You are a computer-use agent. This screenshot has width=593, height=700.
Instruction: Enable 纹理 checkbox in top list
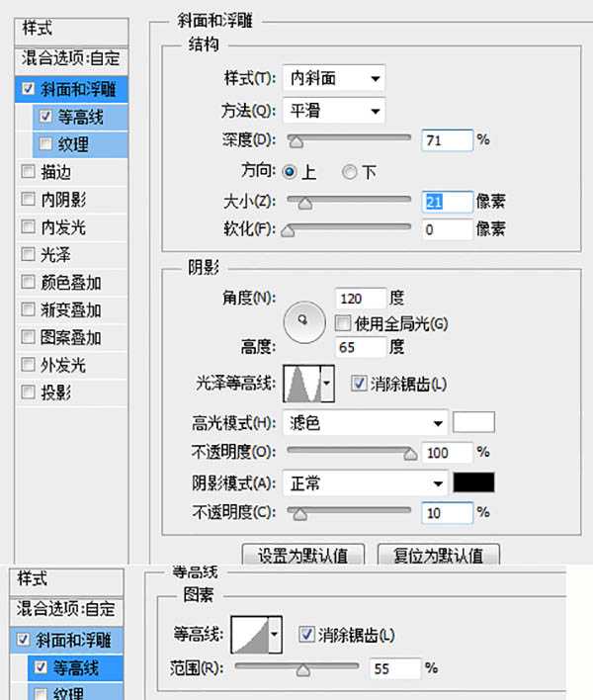[45, 143]
